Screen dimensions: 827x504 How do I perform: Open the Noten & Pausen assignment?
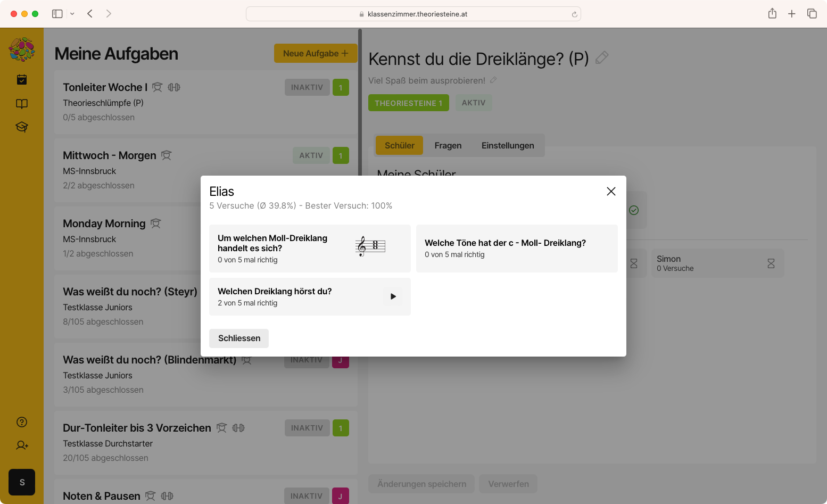coord(206,492)
